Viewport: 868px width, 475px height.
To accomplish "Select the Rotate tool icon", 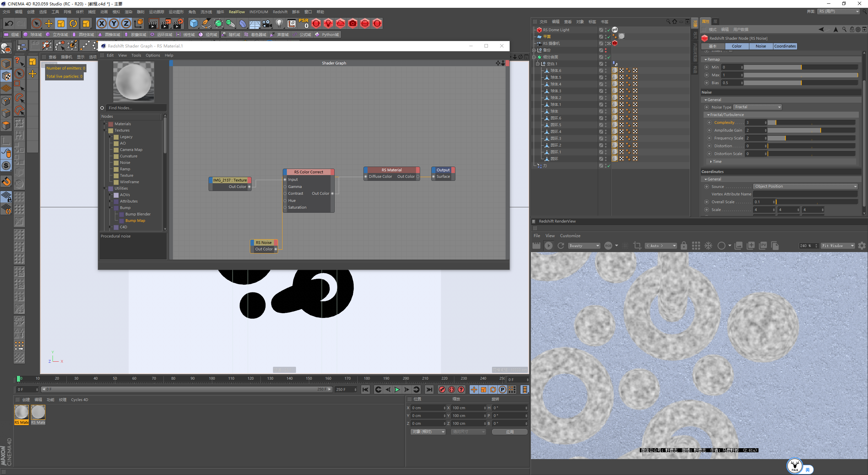I will pyautogui.click(x=73, y=23).
